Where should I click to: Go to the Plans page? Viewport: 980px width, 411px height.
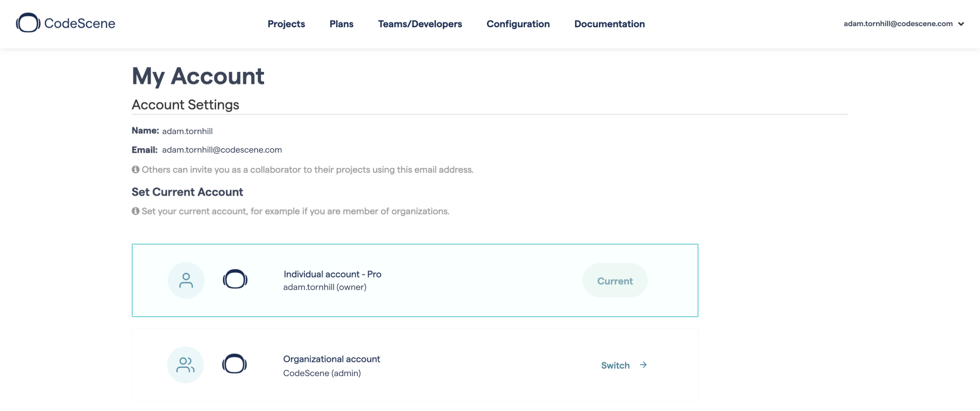pyautogui.click(x=341, y=24)
